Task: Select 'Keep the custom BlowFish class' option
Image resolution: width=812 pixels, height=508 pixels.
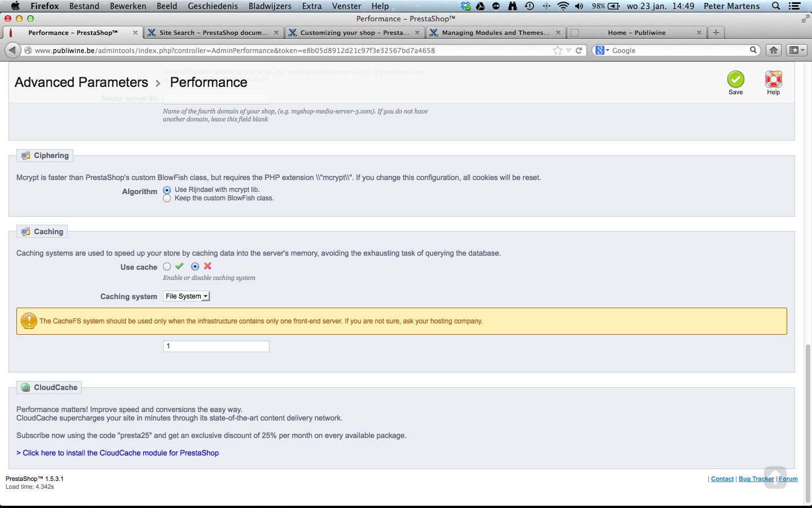Action: [x=167, y=199]
